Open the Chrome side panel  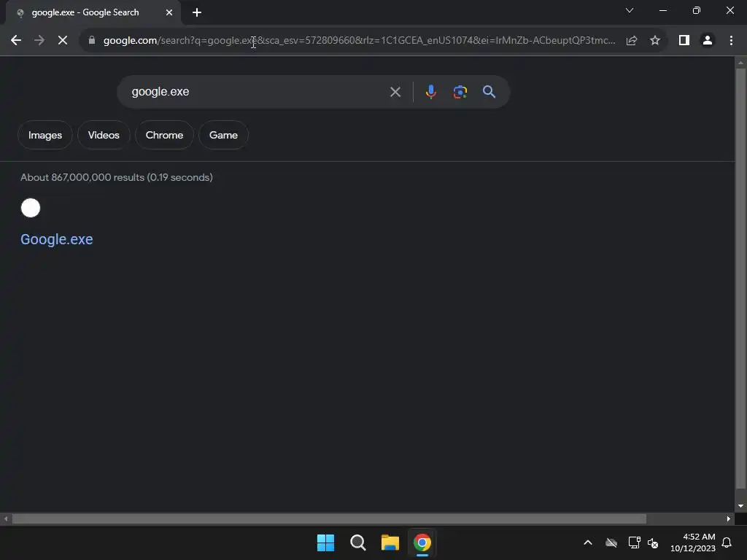click(x=684, y=41)
